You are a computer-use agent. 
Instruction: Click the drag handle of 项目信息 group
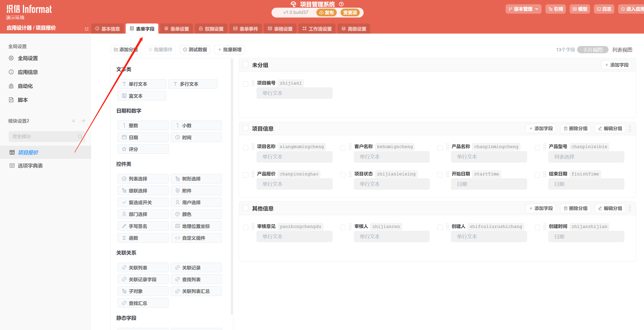(x=630, y=129)
